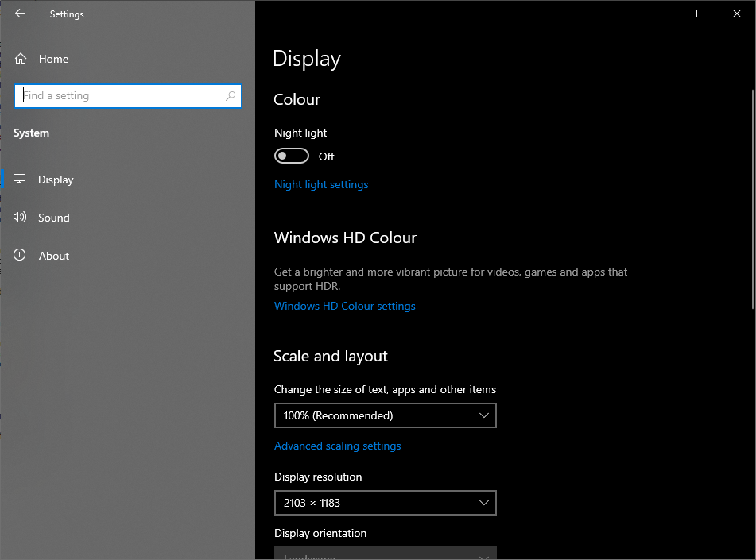
Task: Click the Night light label
Action: click(300, 133)
